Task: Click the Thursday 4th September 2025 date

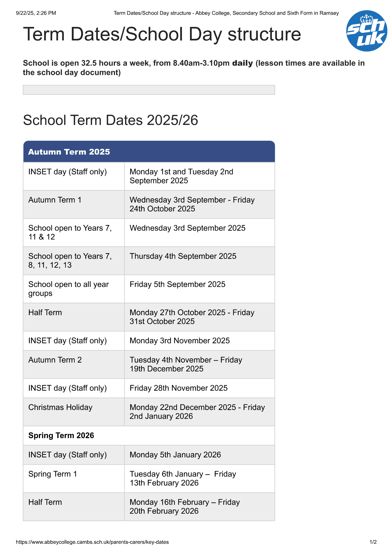Action: coord(183,256)
